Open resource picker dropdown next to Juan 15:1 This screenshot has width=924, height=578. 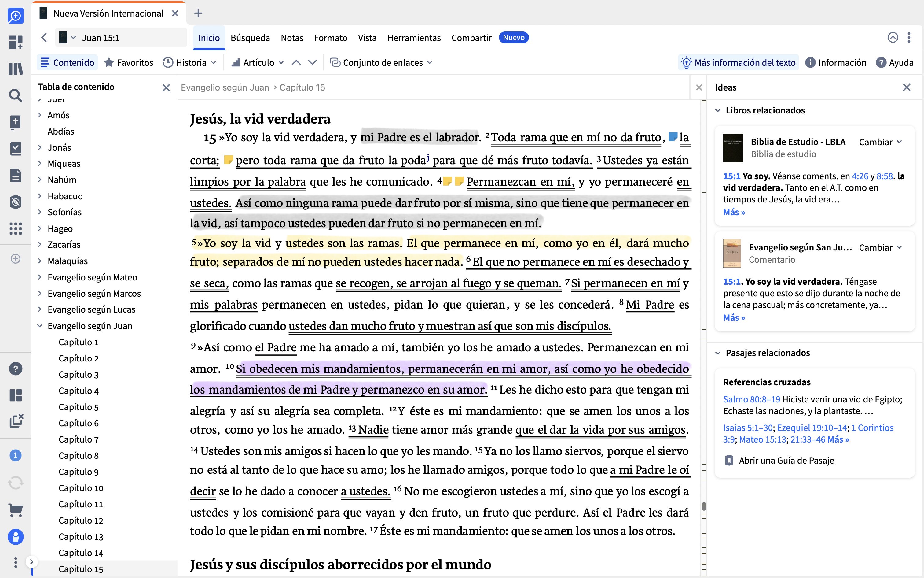coord(68,37)
